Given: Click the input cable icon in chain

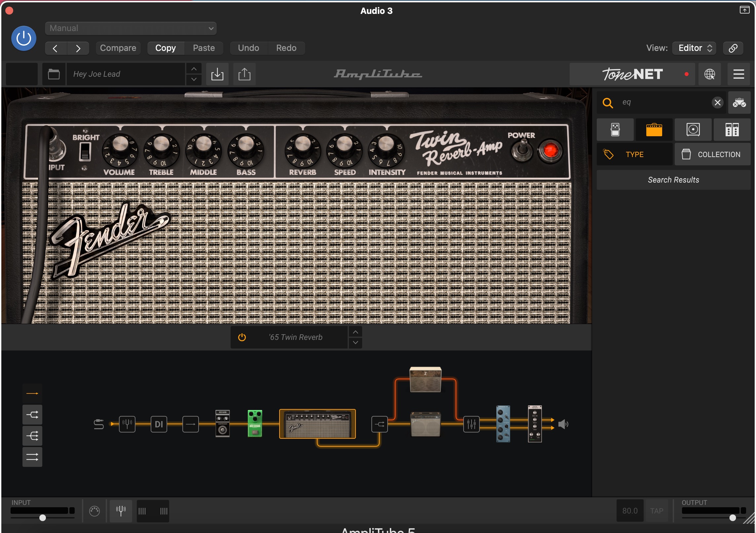Looking at the screenshot, I should pyautogui.click(x=99, y=424).
